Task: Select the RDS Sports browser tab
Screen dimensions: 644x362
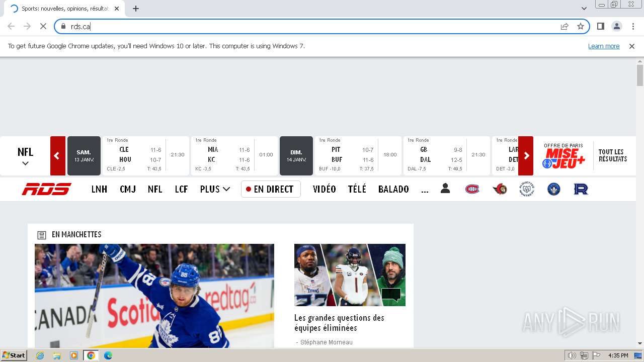Action: (64, 9)
